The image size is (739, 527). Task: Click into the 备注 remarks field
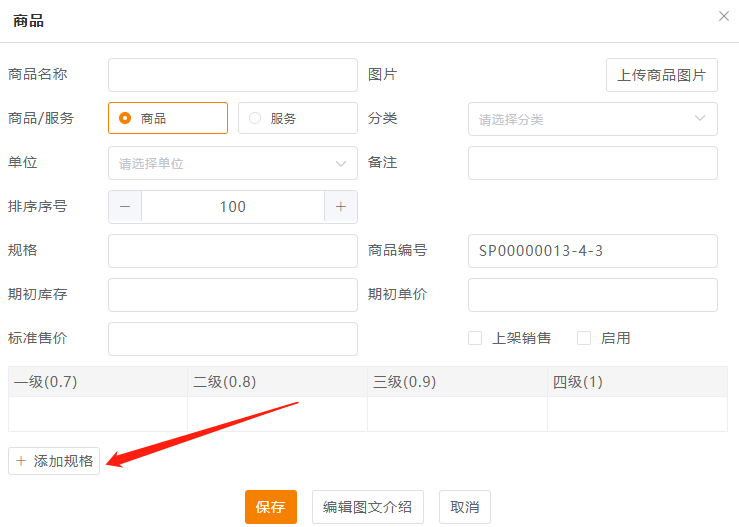(592, 163)
